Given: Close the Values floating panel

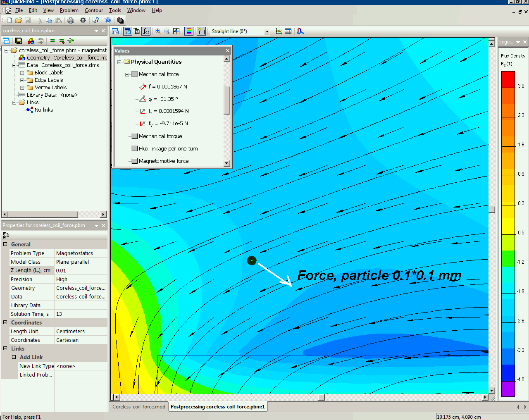Looking at the screenshot, I should point(227,50).
